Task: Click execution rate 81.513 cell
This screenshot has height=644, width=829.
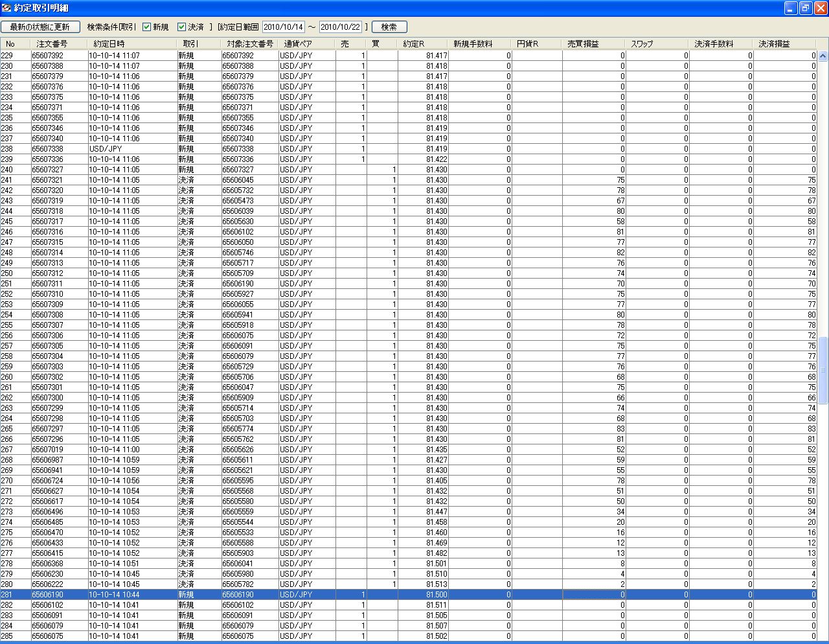Action: (x=423, y=584)
